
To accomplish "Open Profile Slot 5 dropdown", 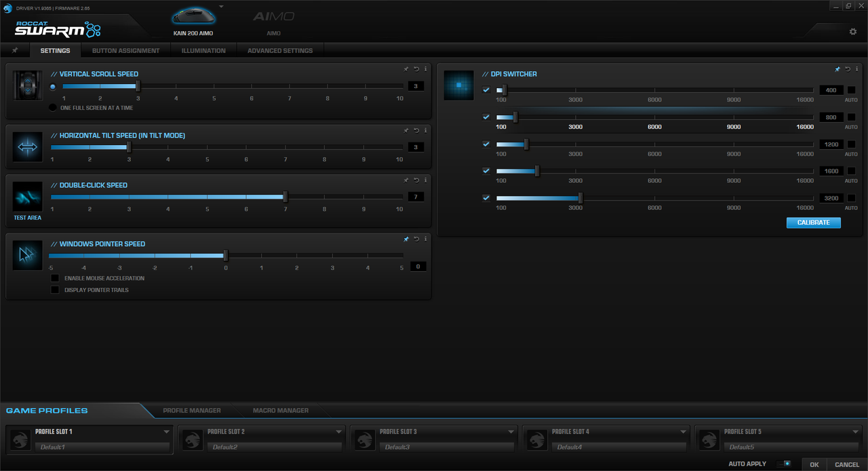I will click(x=856, y=432).
